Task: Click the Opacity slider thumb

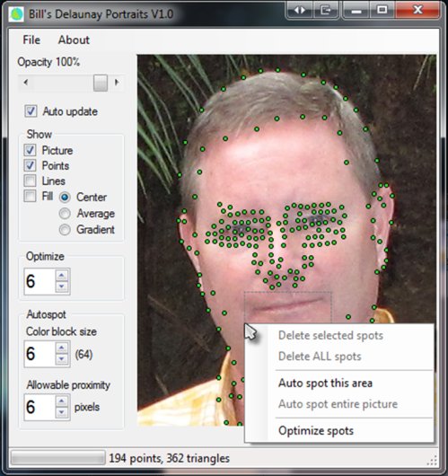Action: tap(101, 83)
